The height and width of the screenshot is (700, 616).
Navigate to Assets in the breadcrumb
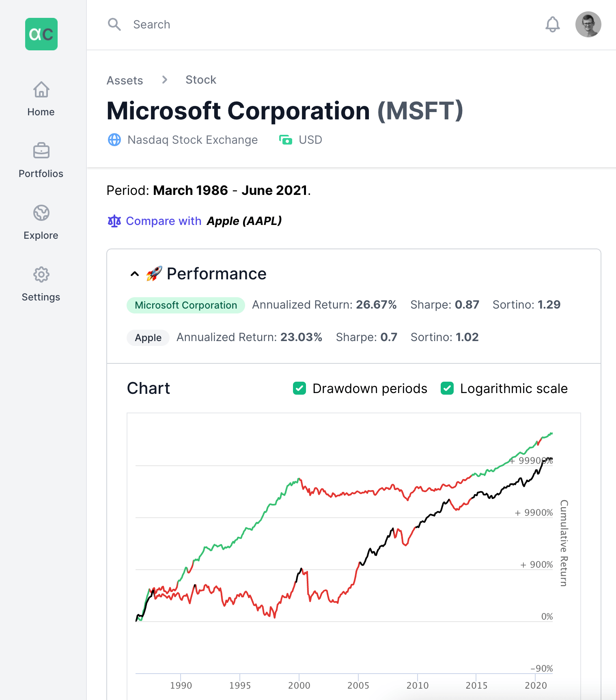click(x=125, y=80)
